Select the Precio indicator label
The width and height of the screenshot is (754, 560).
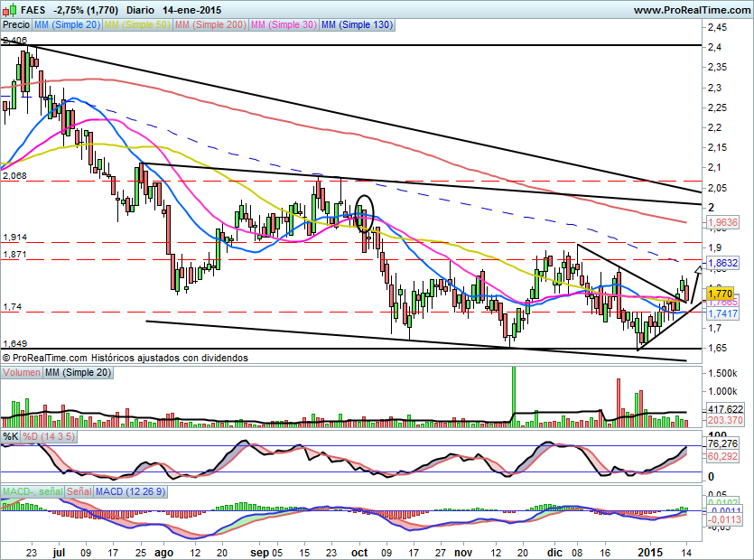point(14,25)
